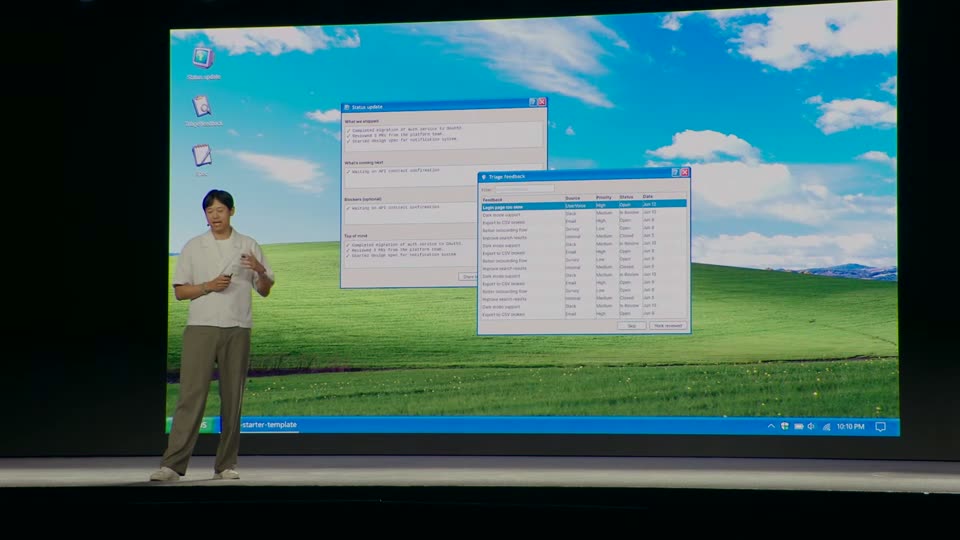Screen dimensions: 960x540
Task: Sort by the Priority column header
Action: pyautogui.click(x=604, y=198)
